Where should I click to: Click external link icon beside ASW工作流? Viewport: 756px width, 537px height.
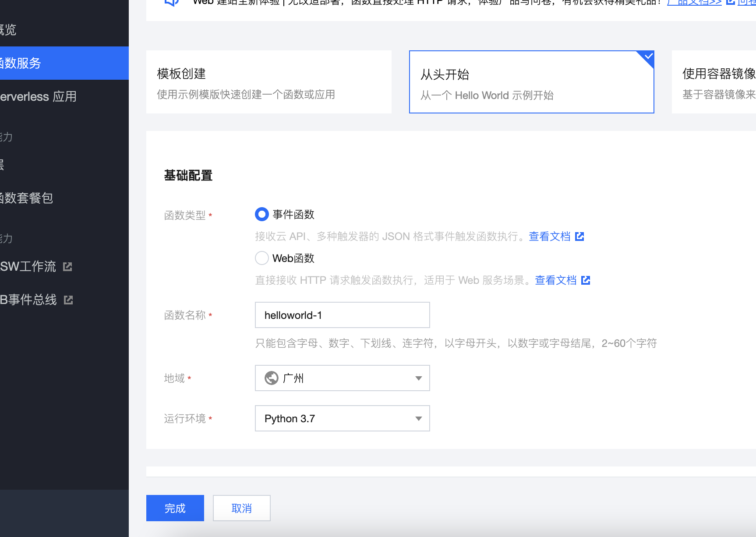point(67,267)
